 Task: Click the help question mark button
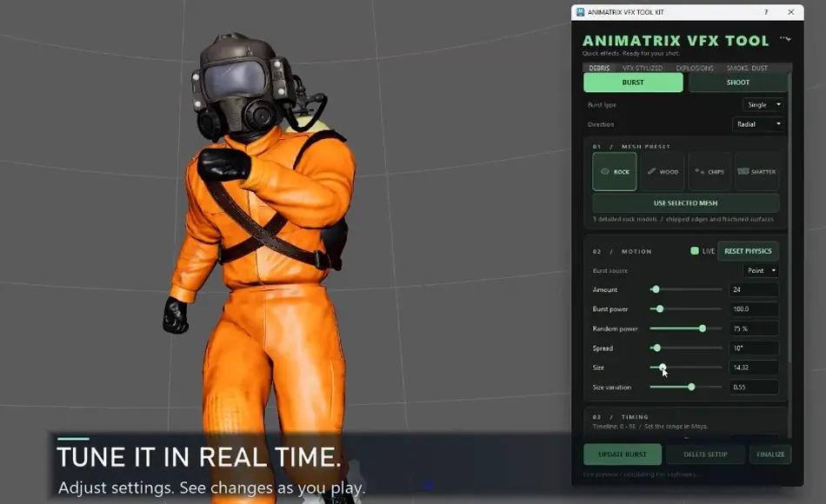[766, 12]
